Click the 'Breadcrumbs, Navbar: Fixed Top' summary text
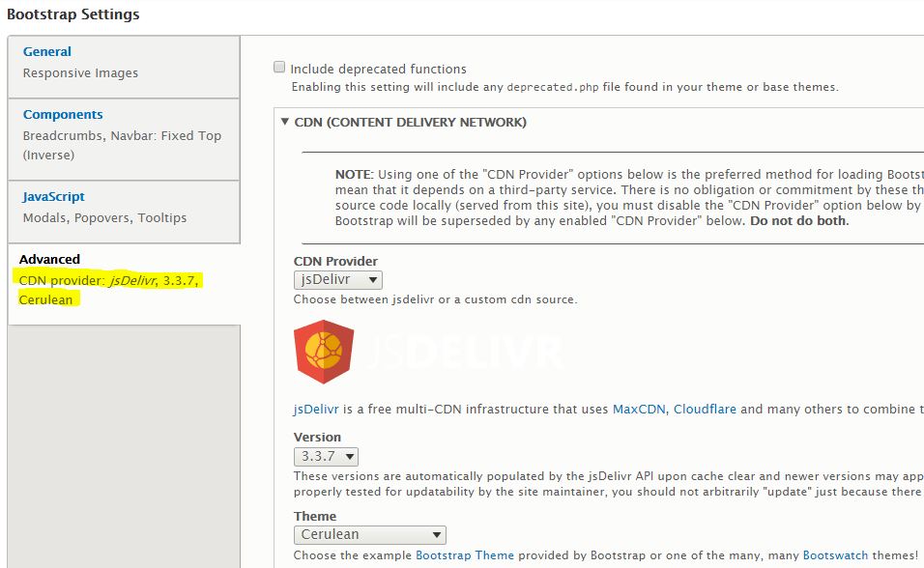 [122, 135]
